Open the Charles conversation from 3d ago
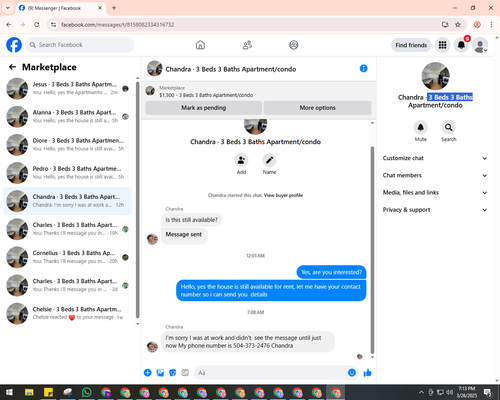This screenshot has width=500, height=400. point(67,285)
